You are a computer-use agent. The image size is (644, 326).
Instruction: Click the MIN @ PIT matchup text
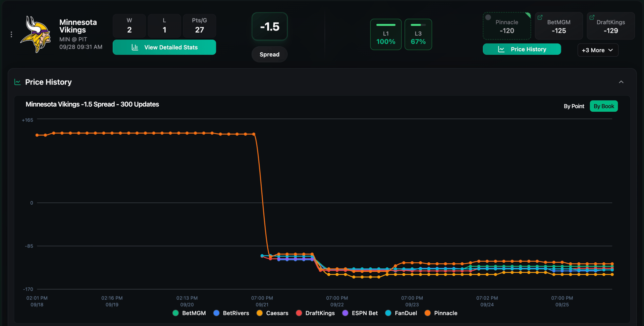[x=73, y=39]
